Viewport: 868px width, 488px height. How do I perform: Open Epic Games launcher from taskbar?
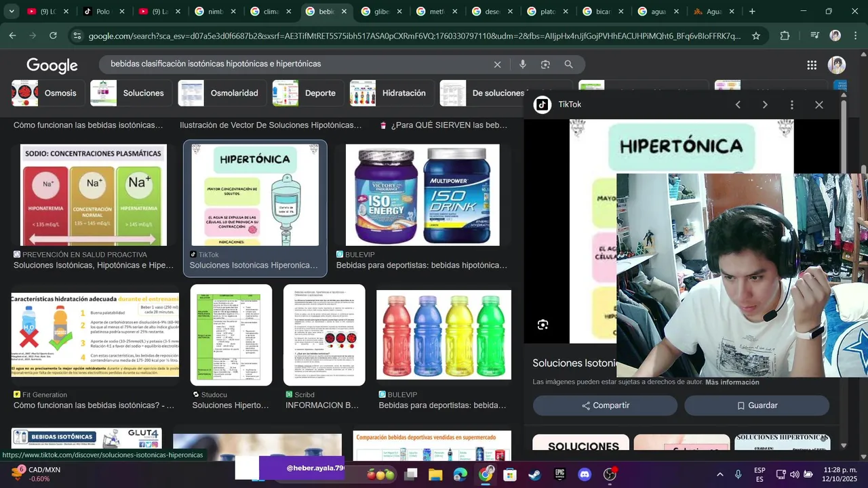point(560,474)
